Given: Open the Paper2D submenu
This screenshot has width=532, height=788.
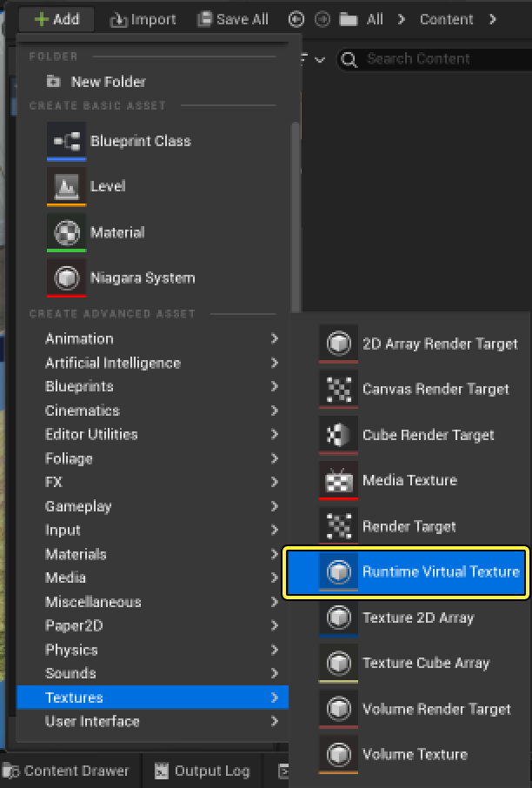Looking at the screenshot, I should pos(152,625).
